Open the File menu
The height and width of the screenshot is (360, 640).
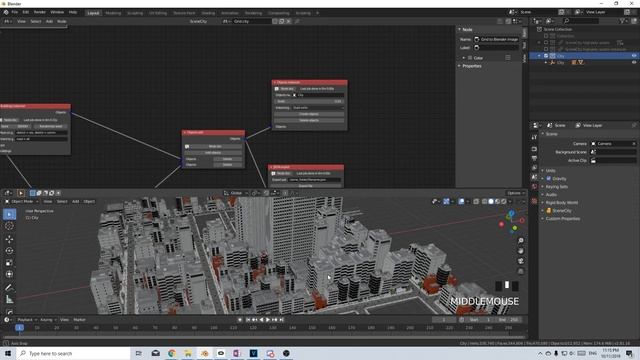[15, 12]
